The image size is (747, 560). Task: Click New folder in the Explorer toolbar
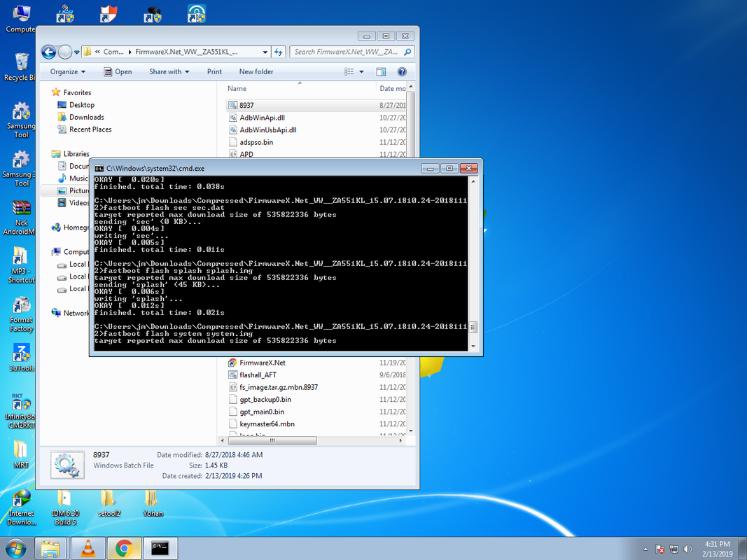tap(256, 71)
